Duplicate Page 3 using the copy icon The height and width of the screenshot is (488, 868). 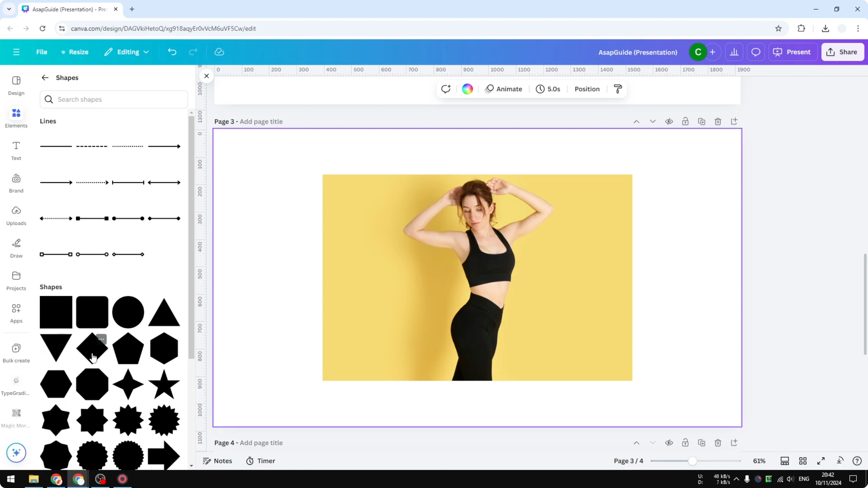[x=701, y=122]
